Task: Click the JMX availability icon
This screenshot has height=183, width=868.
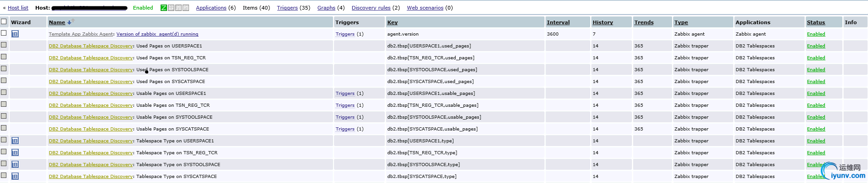Action: point(178,8)
